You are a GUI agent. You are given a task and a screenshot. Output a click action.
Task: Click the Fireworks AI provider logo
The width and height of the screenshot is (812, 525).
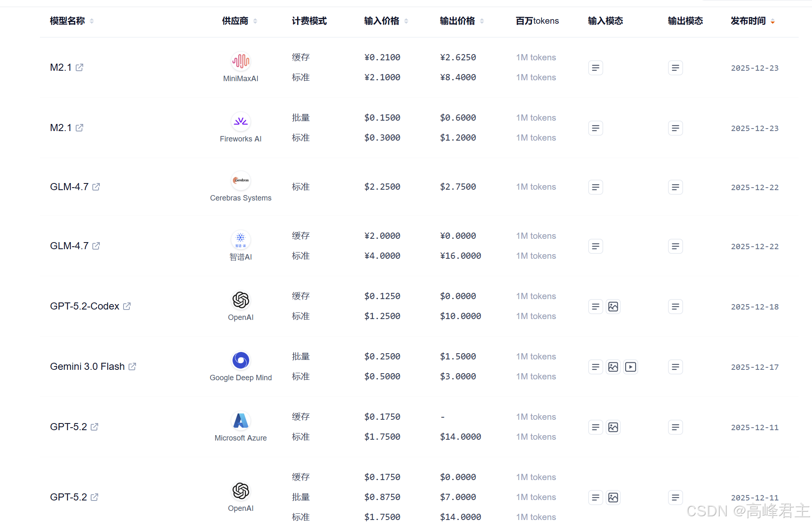[240, 121]
